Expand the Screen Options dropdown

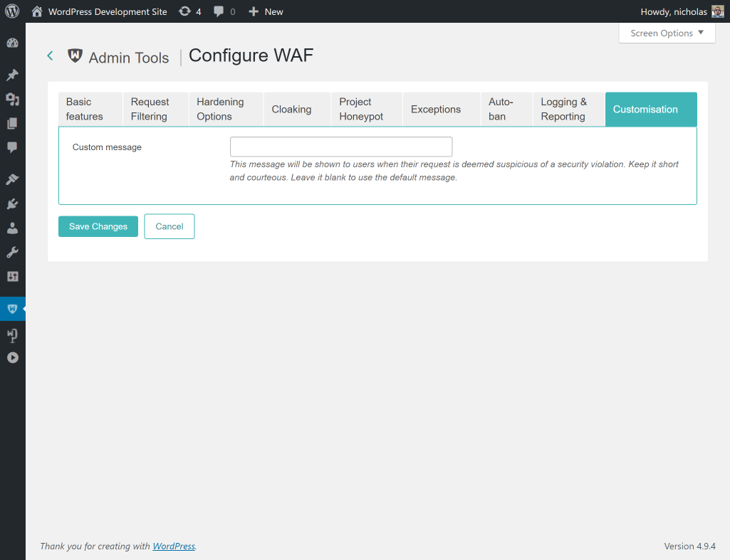point(667,33)
